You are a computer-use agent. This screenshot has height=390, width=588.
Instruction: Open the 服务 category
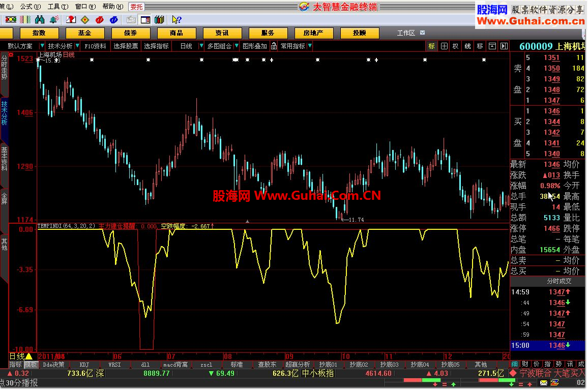[268, 33]
